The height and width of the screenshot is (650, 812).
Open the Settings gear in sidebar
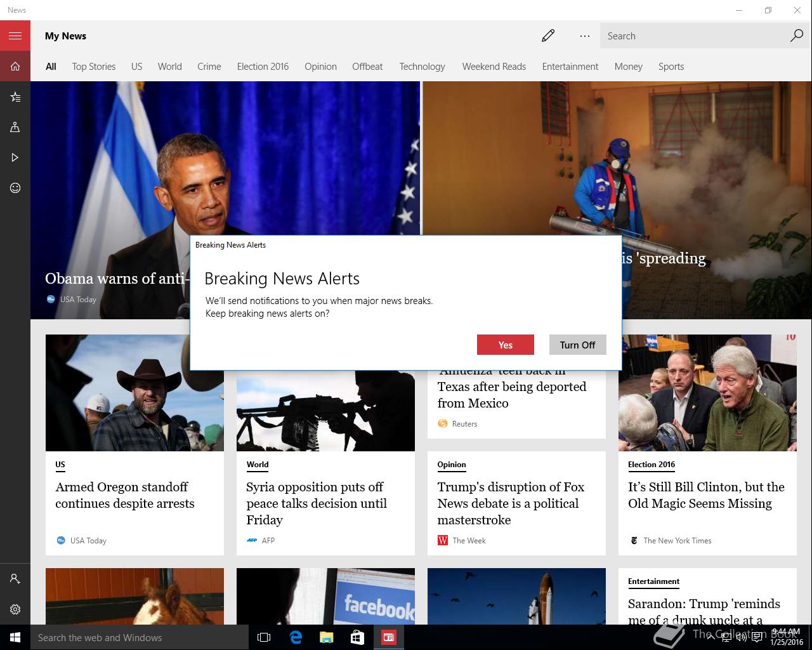pyautogui.click(x=15, y=609)
